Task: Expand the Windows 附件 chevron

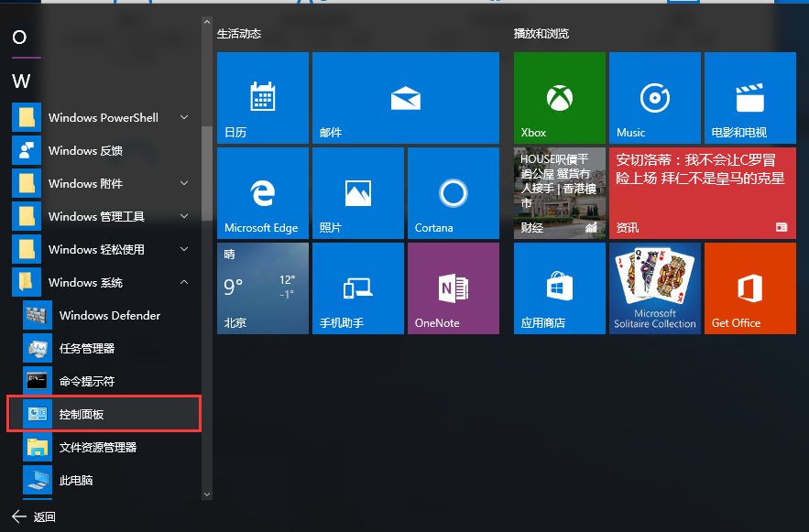Action: point(184,183)
